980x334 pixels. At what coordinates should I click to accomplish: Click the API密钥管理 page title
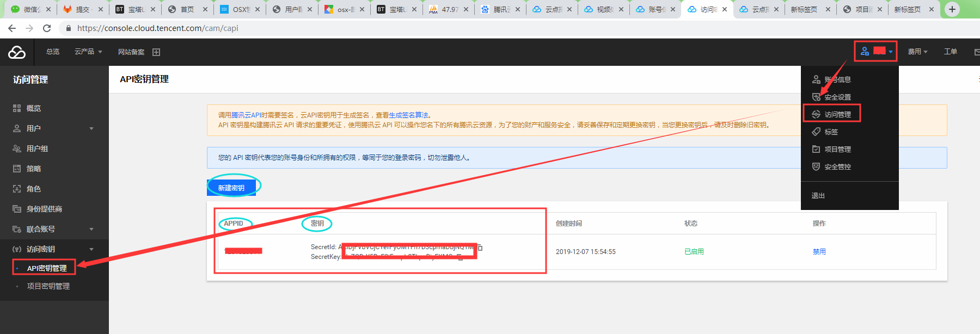[x=144, y=79]
